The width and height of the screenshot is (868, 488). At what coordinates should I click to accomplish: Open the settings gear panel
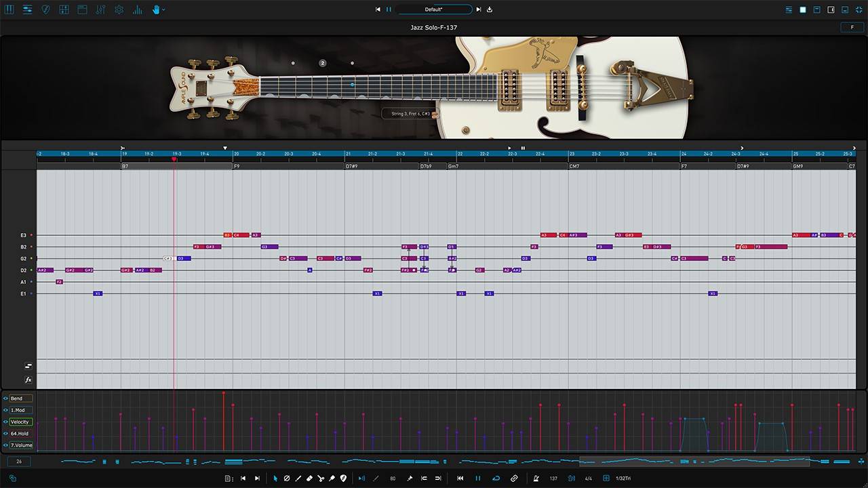click(x=119, y=9)
